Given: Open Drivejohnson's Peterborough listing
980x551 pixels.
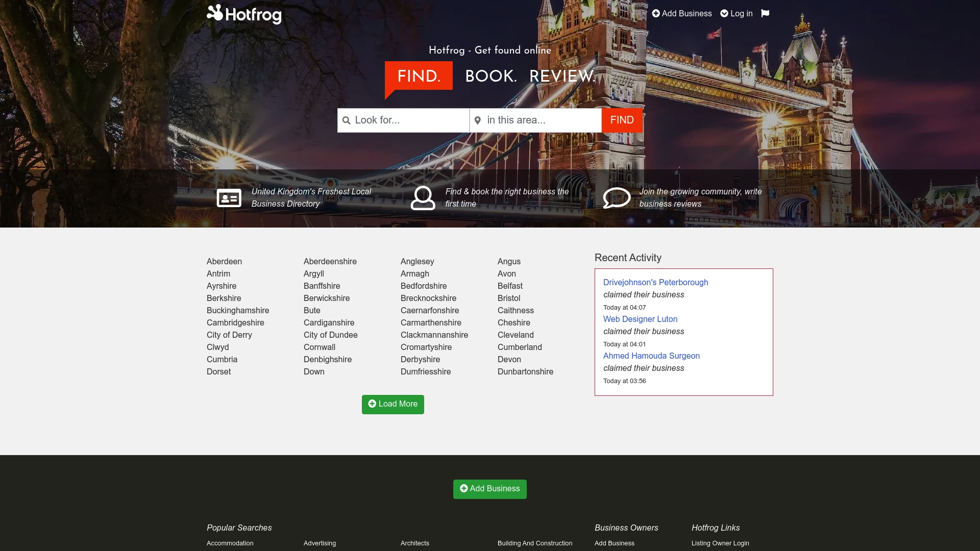Looking at the screenshot, I should pyautogui.click(x=655, y=282).
